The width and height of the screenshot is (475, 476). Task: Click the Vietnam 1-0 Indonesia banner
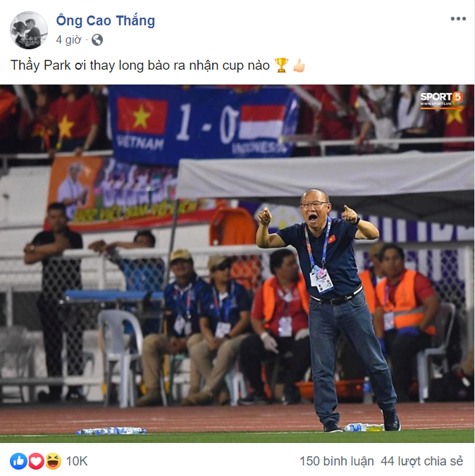(203, 125)
